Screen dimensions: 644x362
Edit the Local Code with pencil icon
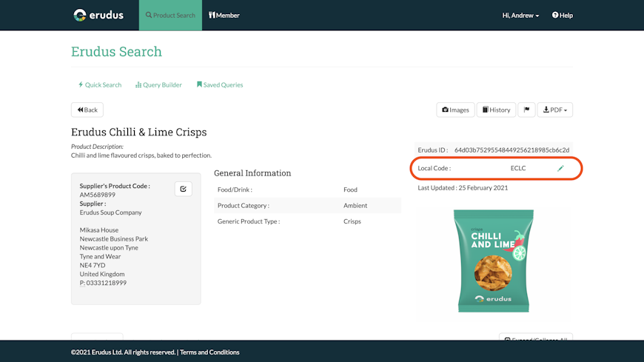coord(560,168)
